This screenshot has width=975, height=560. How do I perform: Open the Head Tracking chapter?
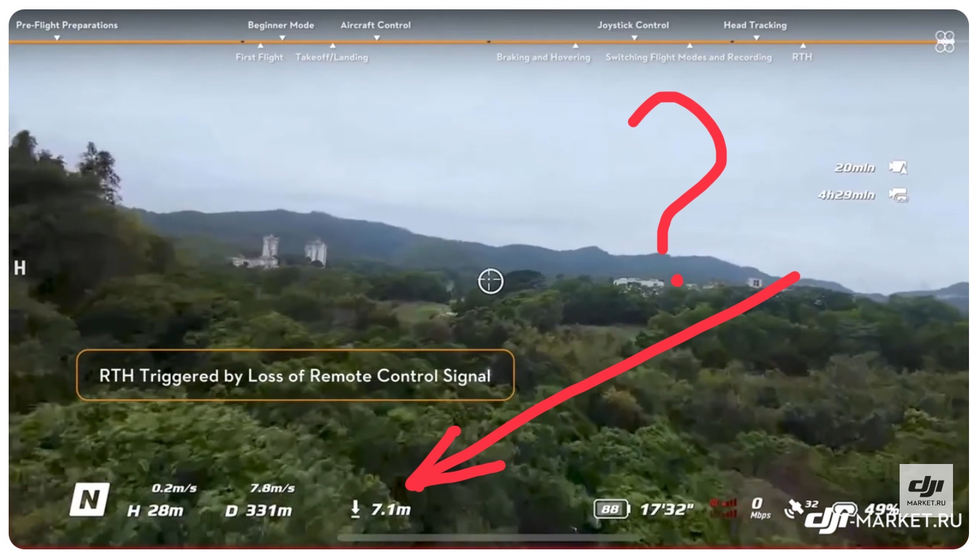click(x=755, y=25)
